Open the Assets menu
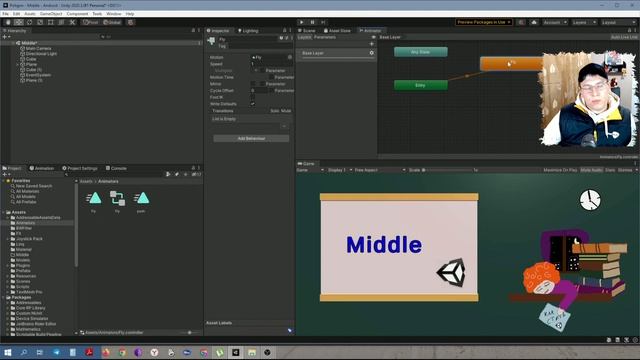640x360 pixels. (30, 14)
